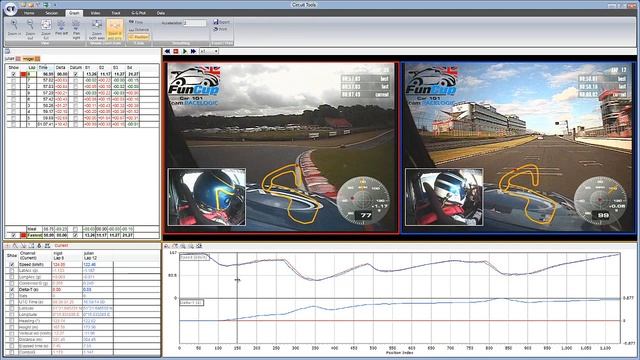Click the Delta column header in lap table

coord(60,67)
